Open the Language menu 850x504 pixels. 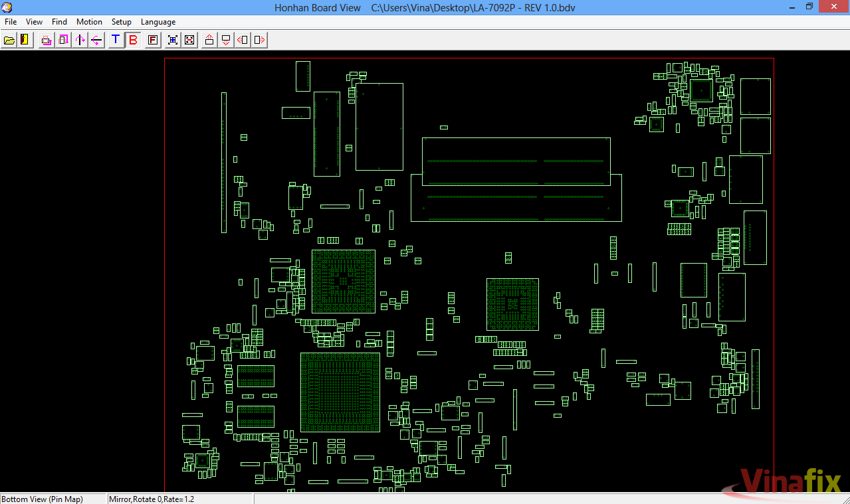158,22
